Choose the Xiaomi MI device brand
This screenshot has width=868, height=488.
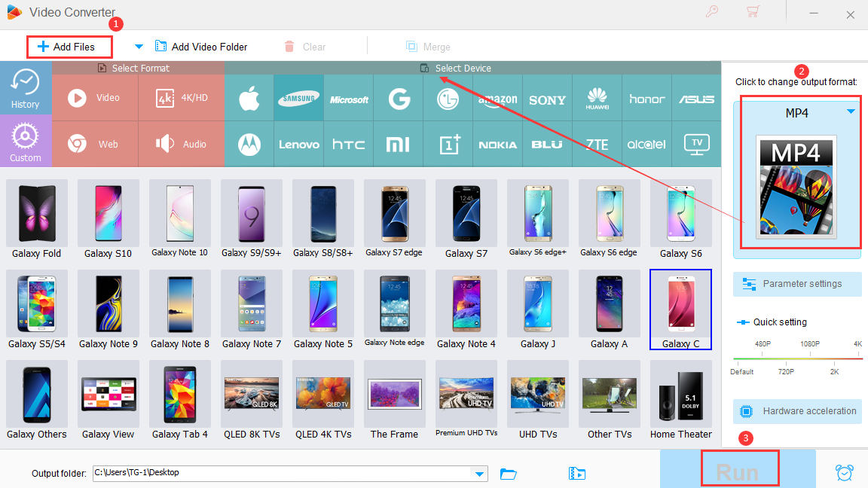click(x=399, y=144)
